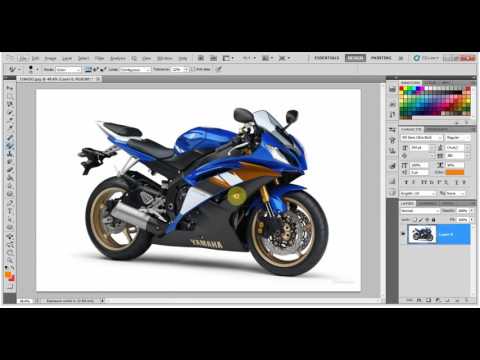Click the motorcycle layer thumbnail
480x360 pixels.
[x=422, y=234]
